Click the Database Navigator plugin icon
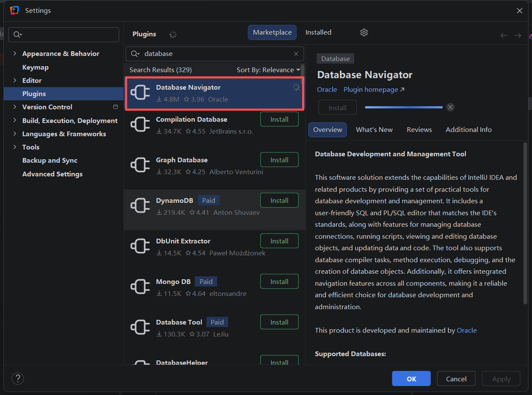This screenshot has width=532, height=395. pos(140,93)
